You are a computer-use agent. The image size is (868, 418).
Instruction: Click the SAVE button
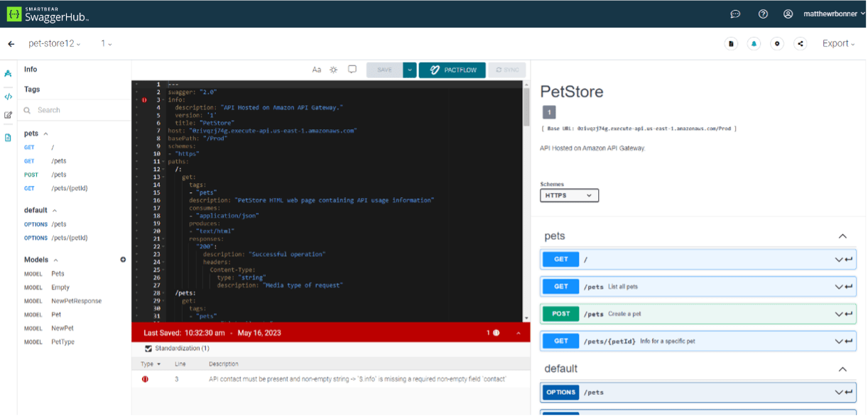[384, 70]
